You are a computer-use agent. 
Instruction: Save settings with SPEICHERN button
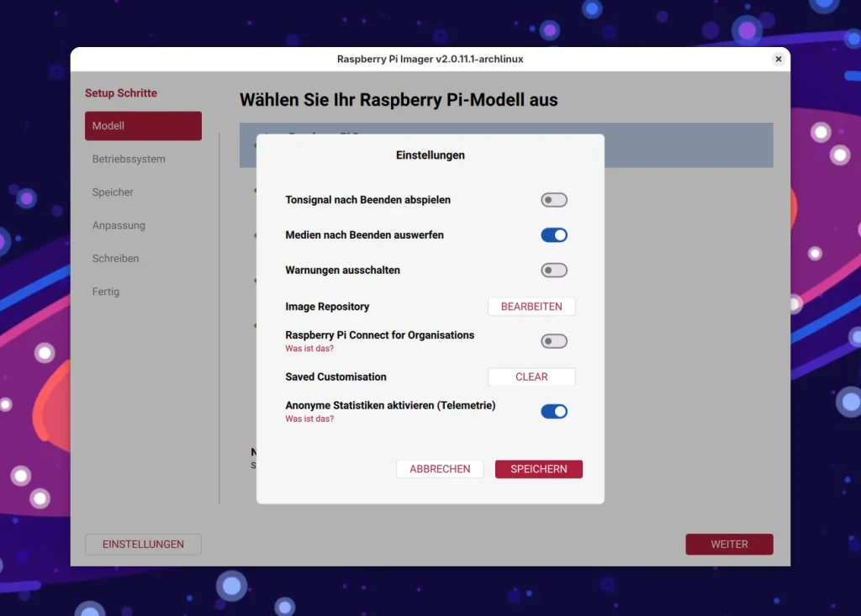(x=539, y=469)
